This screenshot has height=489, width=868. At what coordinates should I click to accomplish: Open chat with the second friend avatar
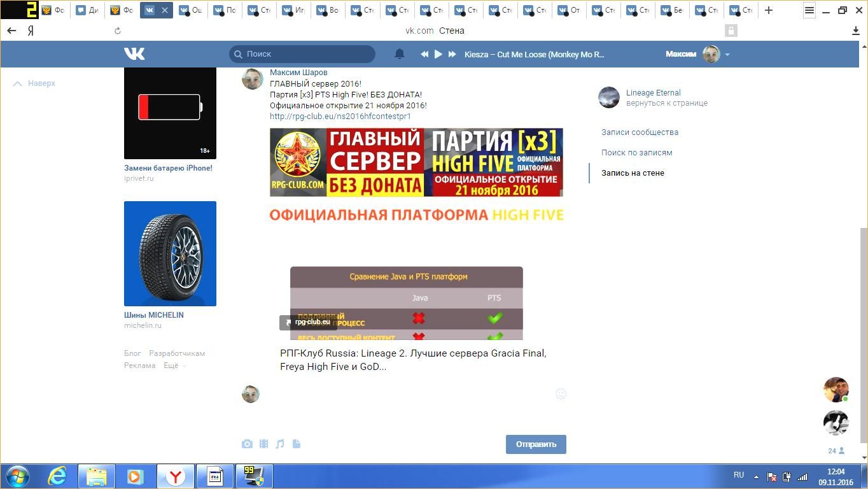pos(836,422)
